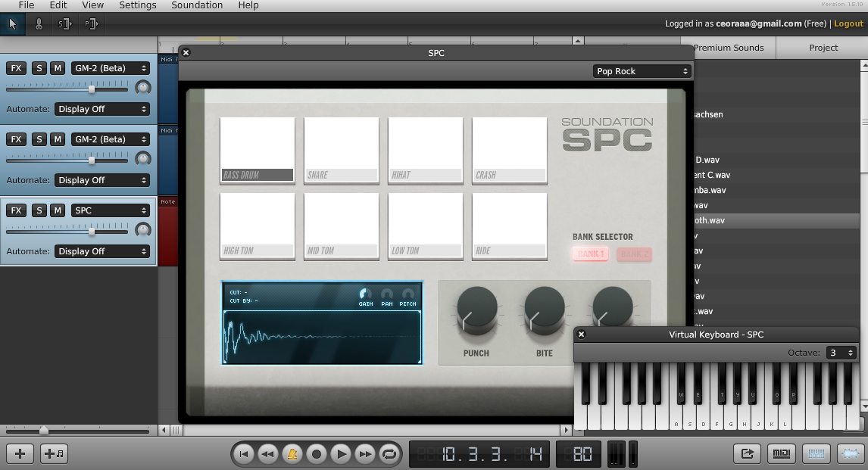This screenshot has height=470, width=868.
Task: Add a new track with plus button
Action: 20,454
